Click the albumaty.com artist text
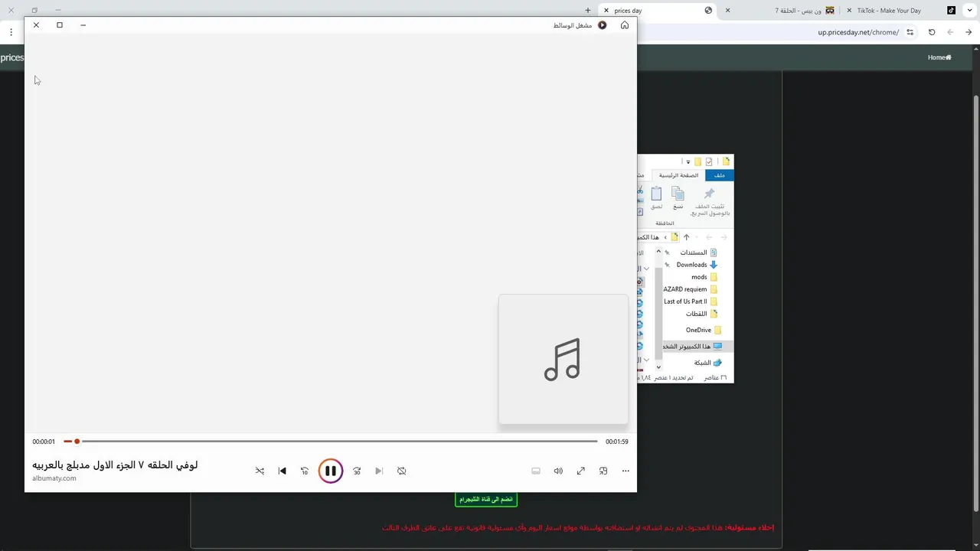Image resolution: width=980 pixels, height=551 pixels. pos(54,478)
